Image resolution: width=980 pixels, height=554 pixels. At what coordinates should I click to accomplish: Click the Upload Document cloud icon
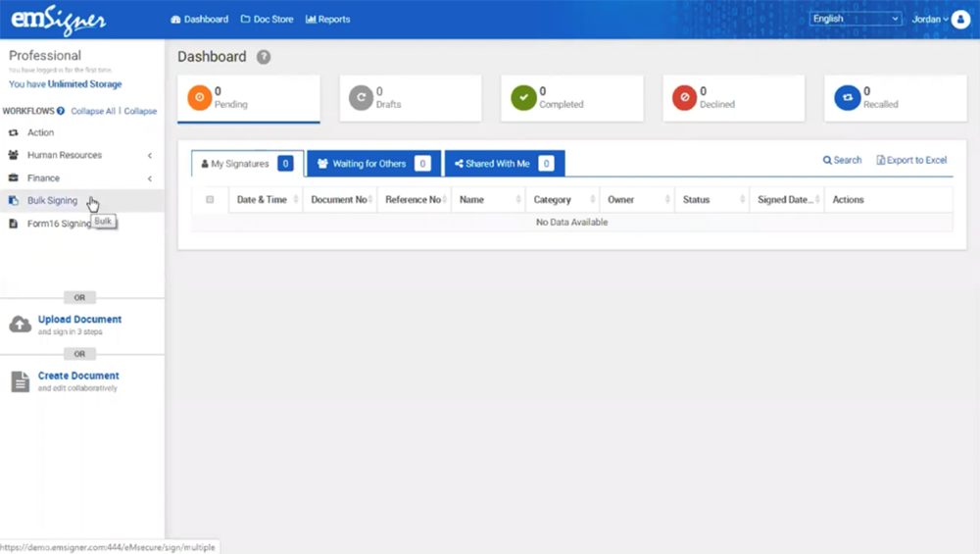point(21,325)
